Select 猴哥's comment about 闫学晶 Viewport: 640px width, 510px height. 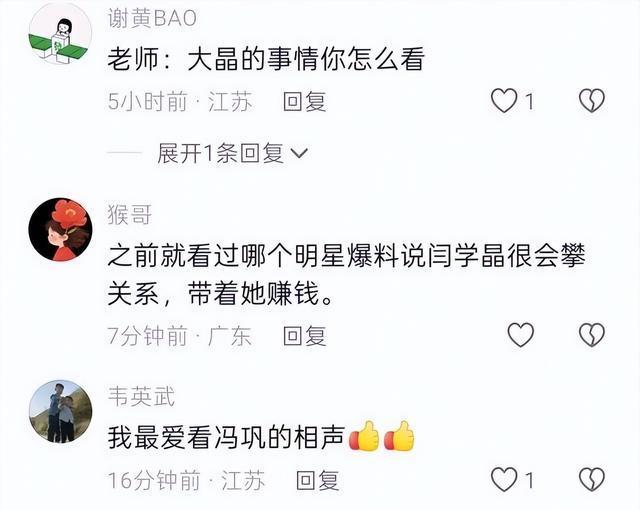[347, 275]
